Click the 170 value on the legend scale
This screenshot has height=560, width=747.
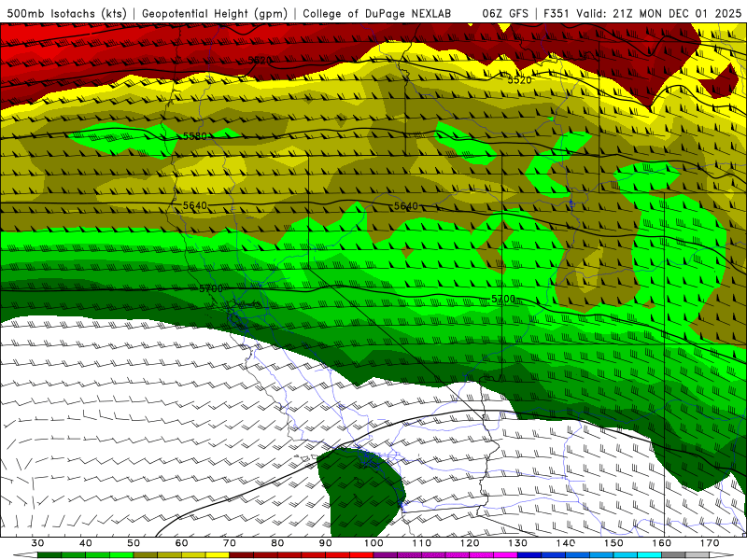[710, 543]
